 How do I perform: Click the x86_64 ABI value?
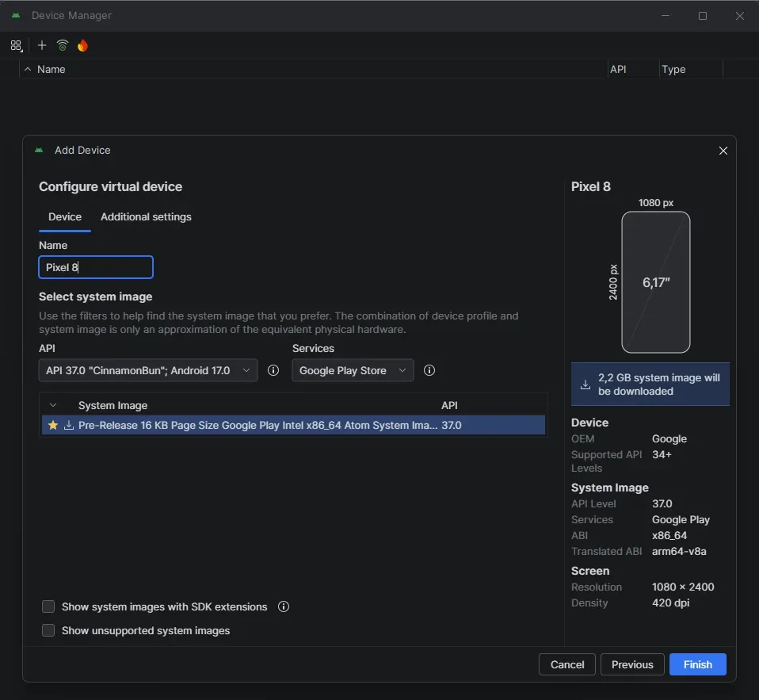pos(669,535)
